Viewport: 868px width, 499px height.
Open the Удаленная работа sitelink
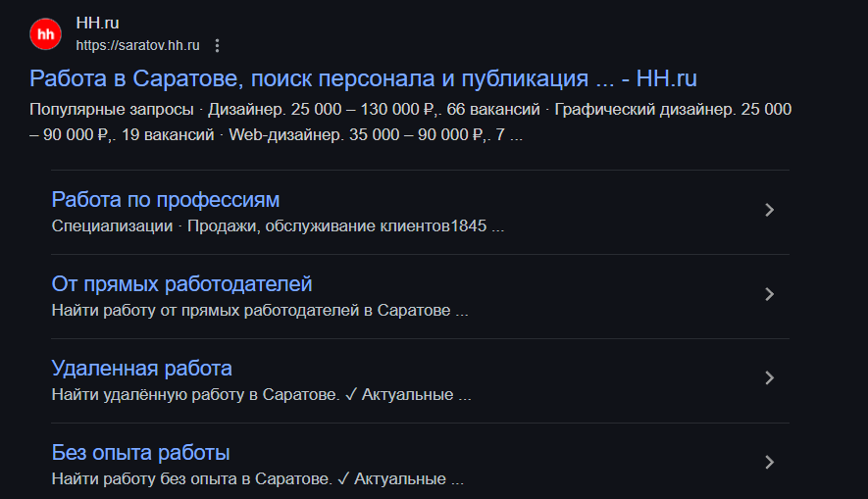[141, 368]
